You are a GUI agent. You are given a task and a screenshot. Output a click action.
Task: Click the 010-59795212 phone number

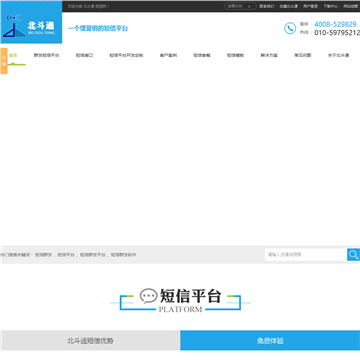pyautogui.click(x=337, y=33)
